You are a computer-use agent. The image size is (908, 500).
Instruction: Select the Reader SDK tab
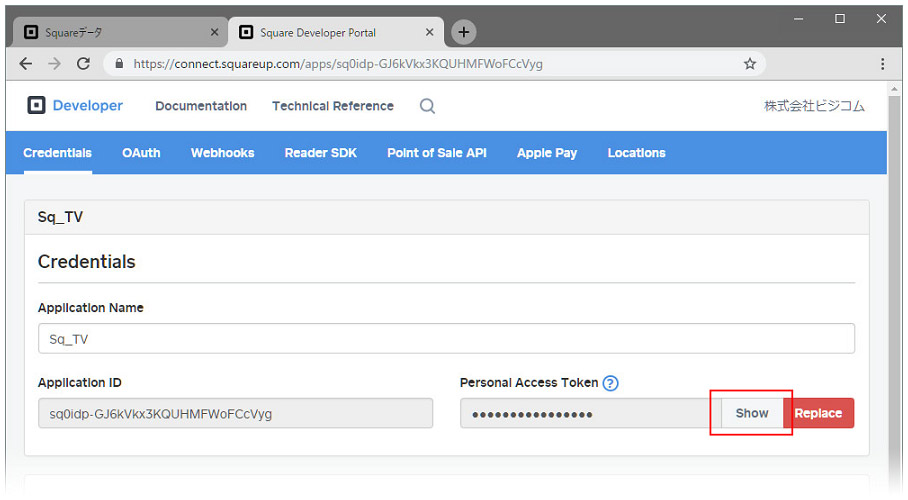click(321, 153)
